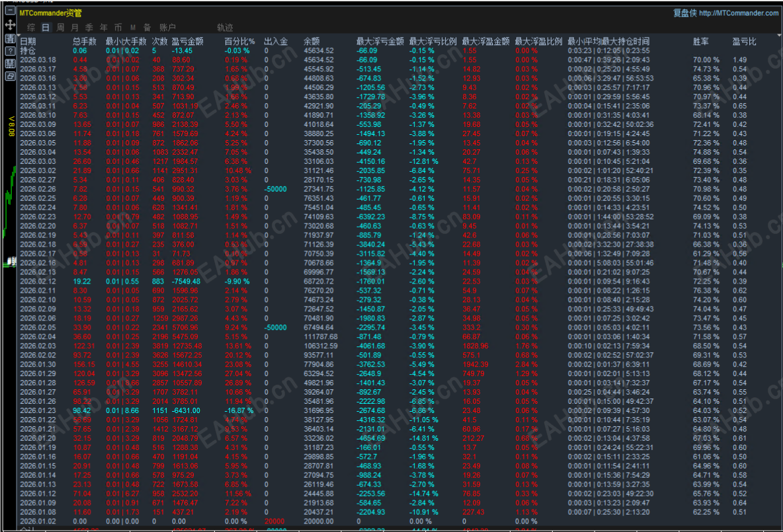Screen dimensions: 783x532
Task: Click the -14.81 % drawdown on 2026.01.20
Action: (x=424, y=438)
